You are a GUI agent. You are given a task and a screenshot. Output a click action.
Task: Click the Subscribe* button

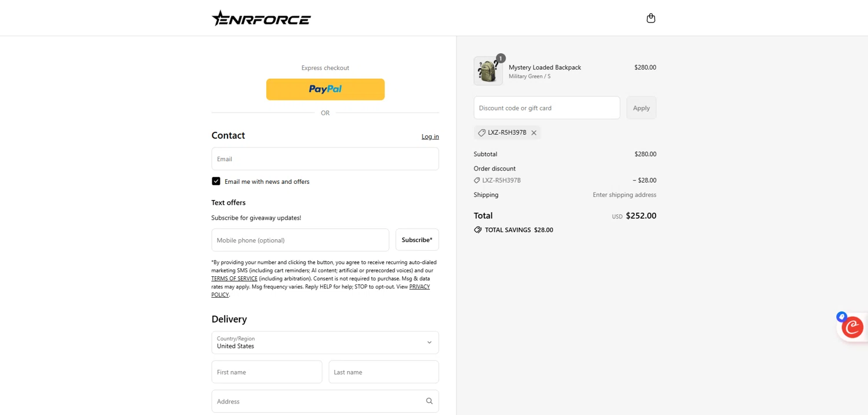coord(417,240)
